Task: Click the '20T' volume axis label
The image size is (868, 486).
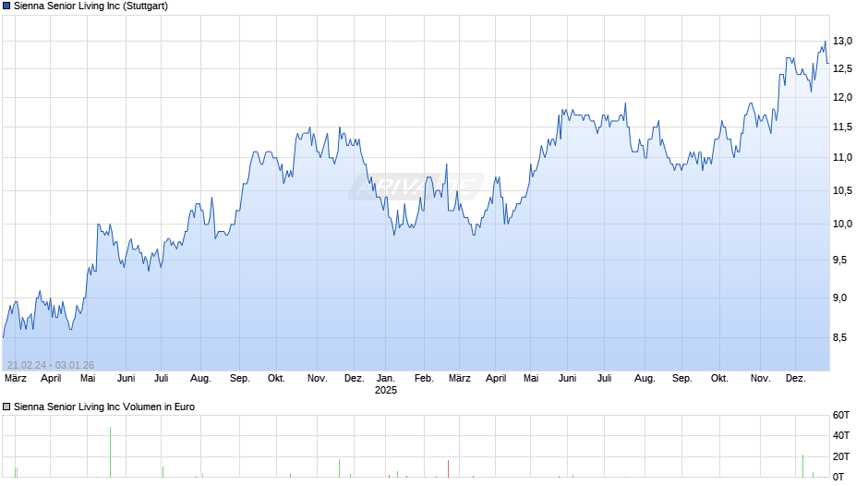Action: click(x=841, y=456)
